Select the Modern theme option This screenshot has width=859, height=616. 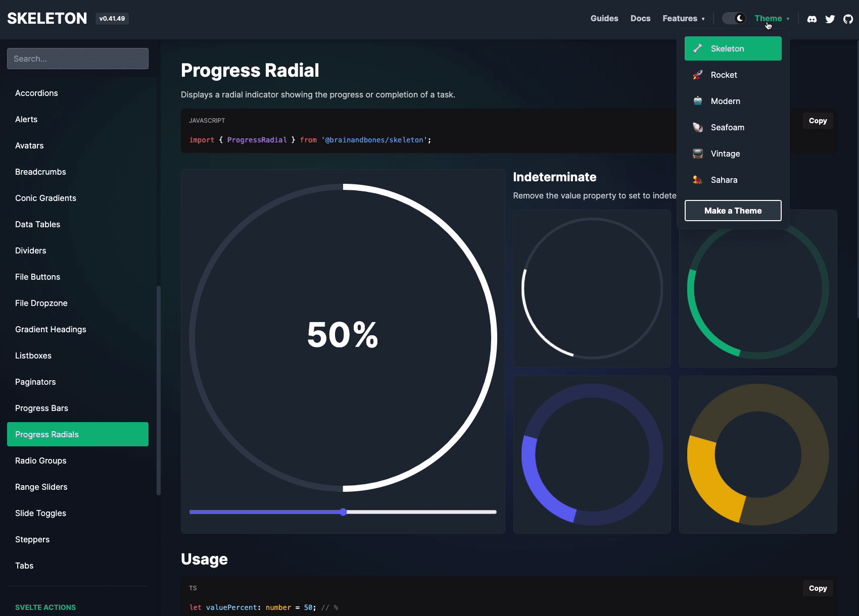pos(733,101)
